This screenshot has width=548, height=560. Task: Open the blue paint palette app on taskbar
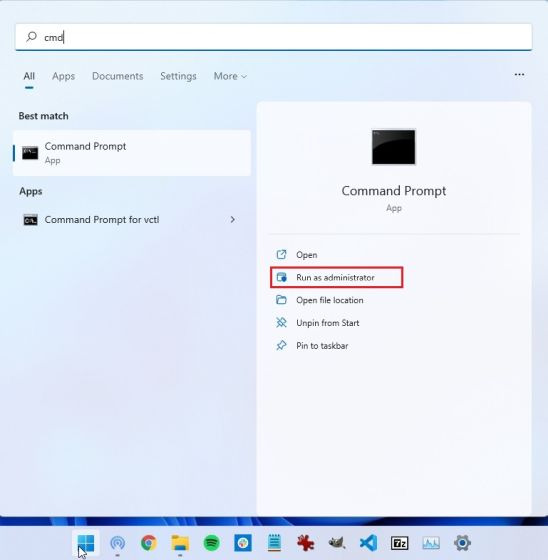click(243, 543)
